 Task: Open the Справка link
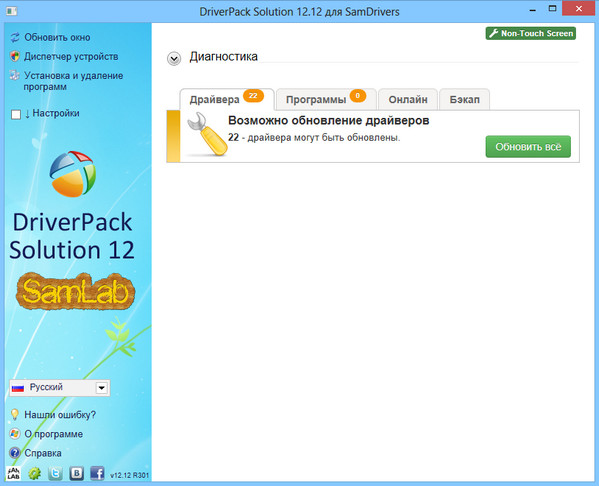click(43, 453)
